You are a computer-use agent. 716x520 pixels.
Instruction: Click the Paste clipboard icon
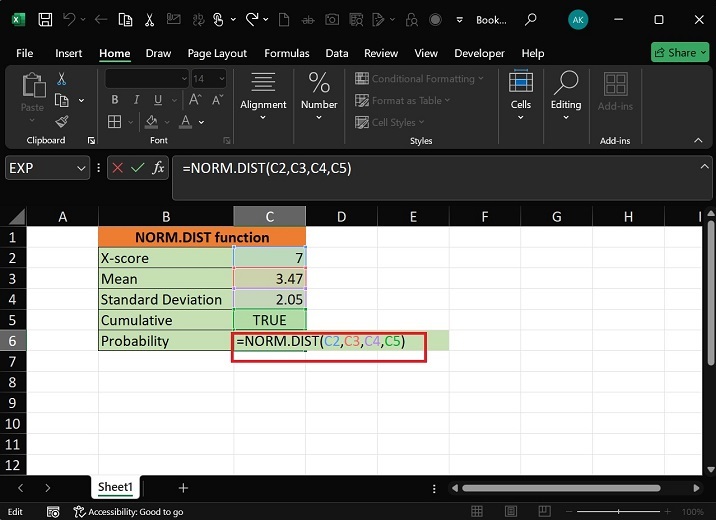33,86
